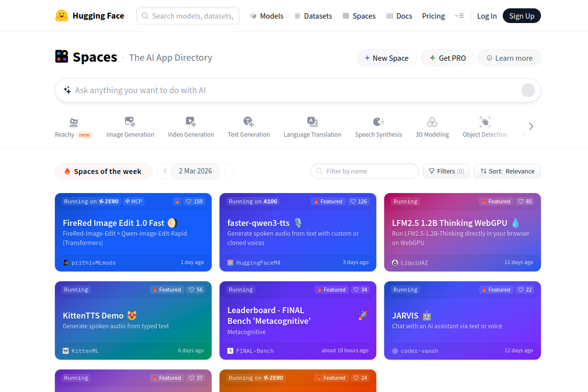This screenshot has height=392, width=588.
Task: Open the Sort: Relevance dropdown
Action: [x=507, y=171]
